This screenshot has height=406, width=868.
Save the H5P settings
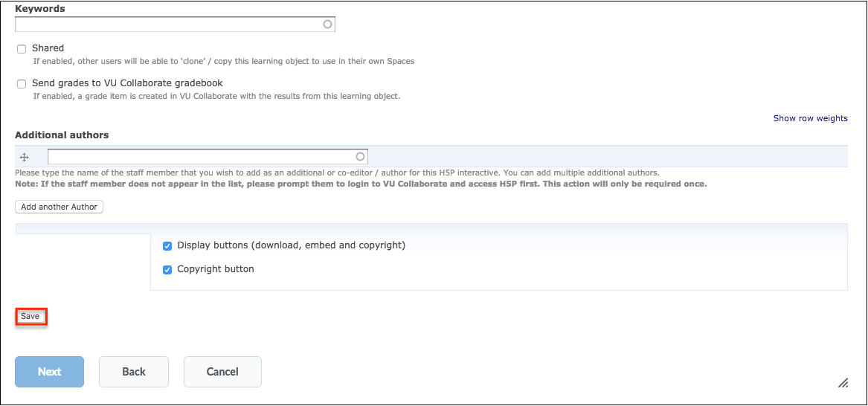click(x=30, y=316)
